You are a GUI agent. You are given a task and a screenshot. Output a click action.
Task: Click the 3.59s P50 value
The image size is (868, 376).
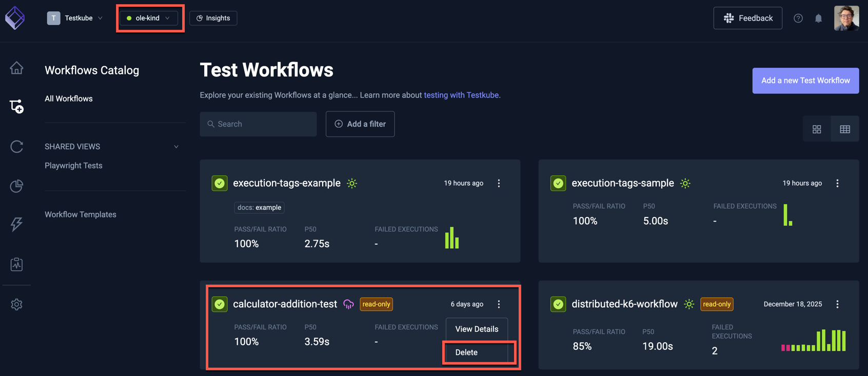[x=317, y=342]
